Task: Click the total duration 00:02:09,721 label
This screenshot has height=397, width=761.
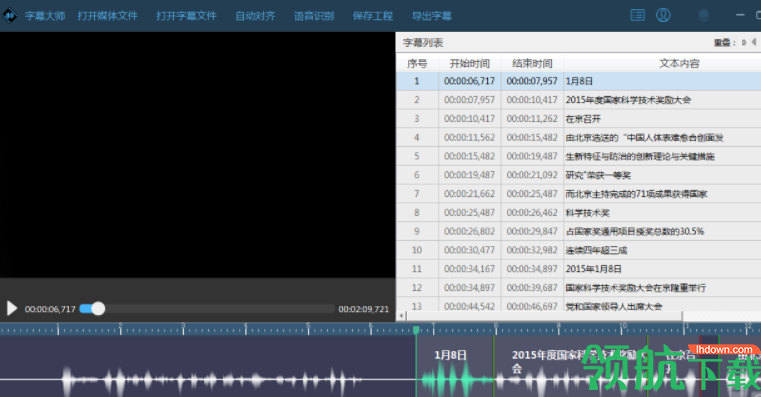Action: click(x=364, y=309)
